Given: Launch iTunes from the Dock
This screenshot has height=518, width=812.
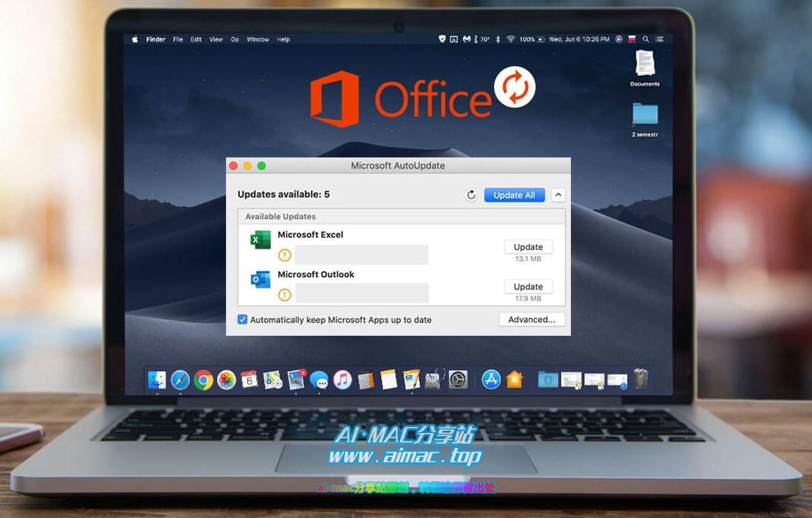Looking at the screenshot, I should (342, 379).
